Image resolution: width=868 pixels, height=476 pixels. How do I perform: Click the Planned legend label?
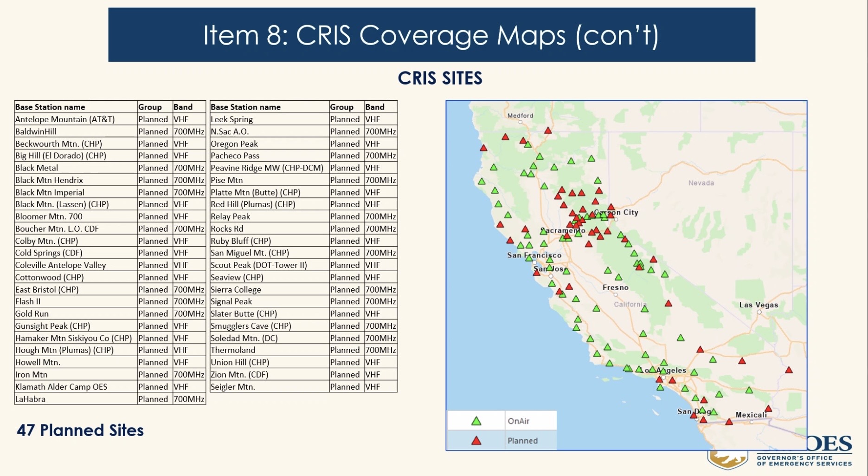[522, 441]
